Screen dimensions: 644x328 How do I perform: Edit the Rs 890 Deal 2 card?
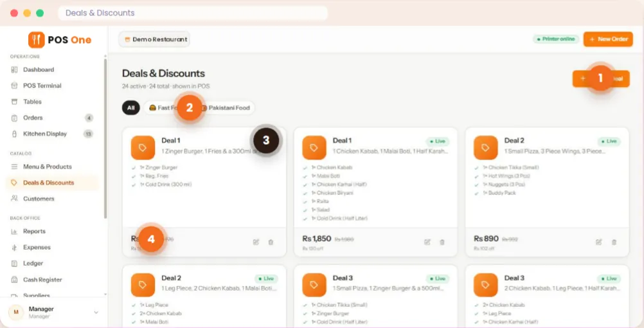coord(599,242)
